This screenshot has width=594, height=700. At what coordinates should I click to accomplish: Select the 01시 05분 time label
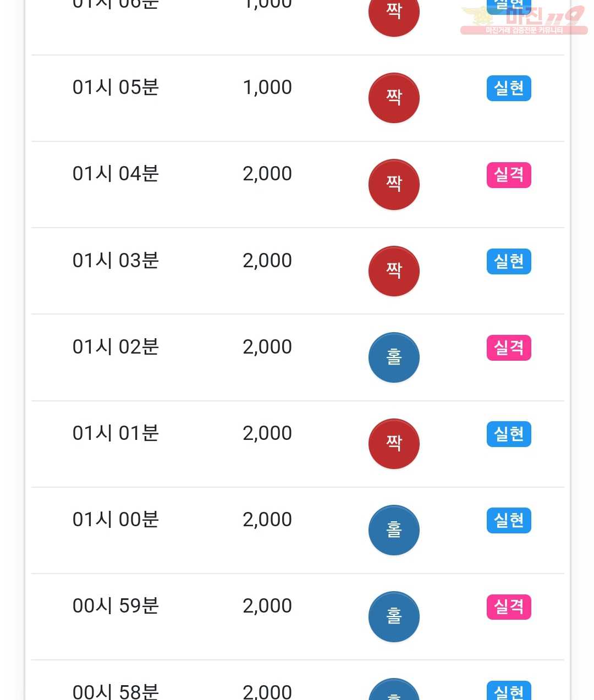pos(116,87)
